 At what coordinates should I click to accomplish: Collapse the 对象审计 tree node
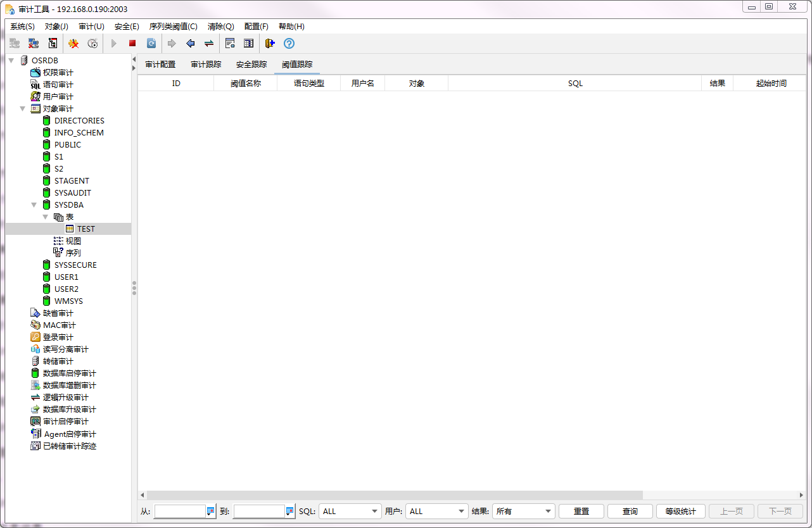[23, 109]
